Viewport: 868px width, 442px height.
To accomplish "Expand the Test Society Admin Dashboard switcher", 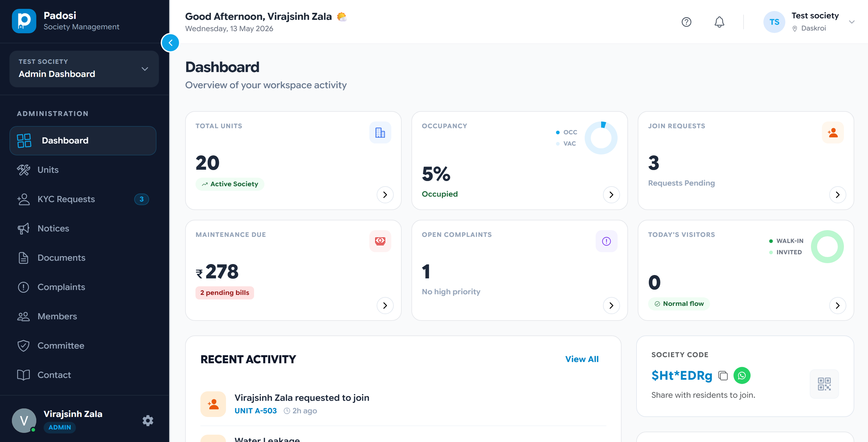I will coord(84,69).
